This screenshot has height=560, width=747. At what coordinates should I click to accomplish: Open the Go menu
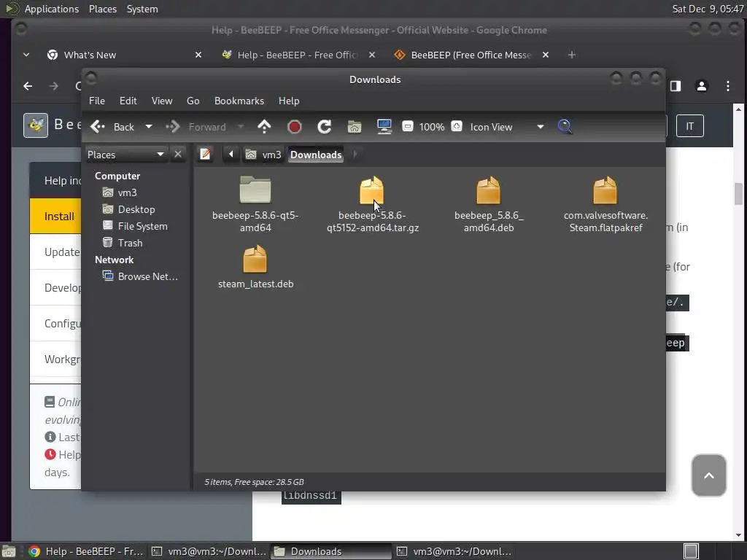pyautogui.click(x=193, y=101)
